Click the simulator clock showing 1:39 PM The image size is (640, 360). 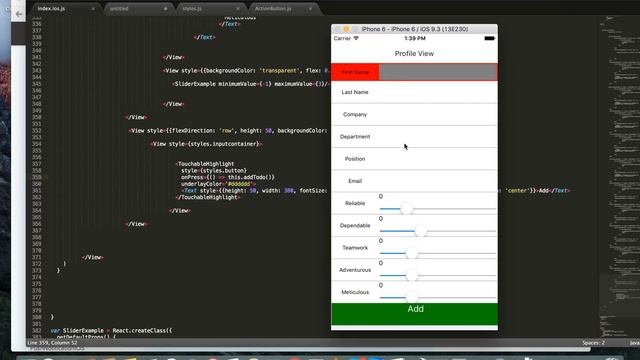[415, 38]
